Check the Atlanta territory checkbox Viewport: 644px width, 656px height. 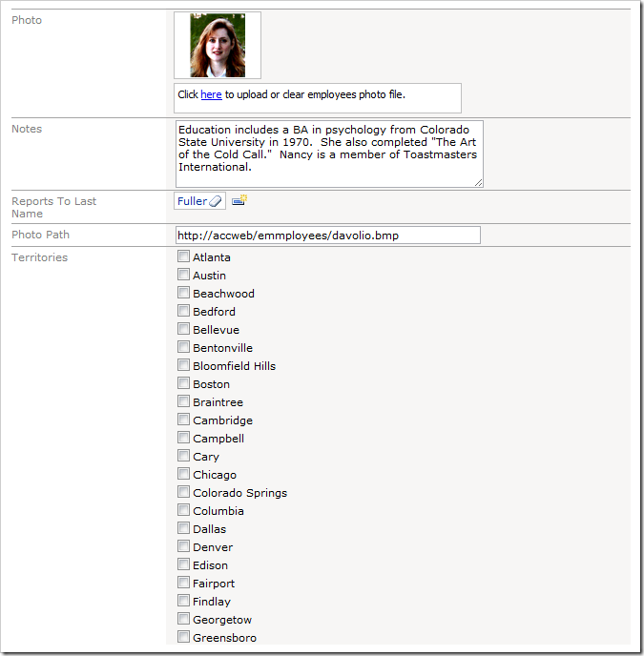click(x=183, y=256)
